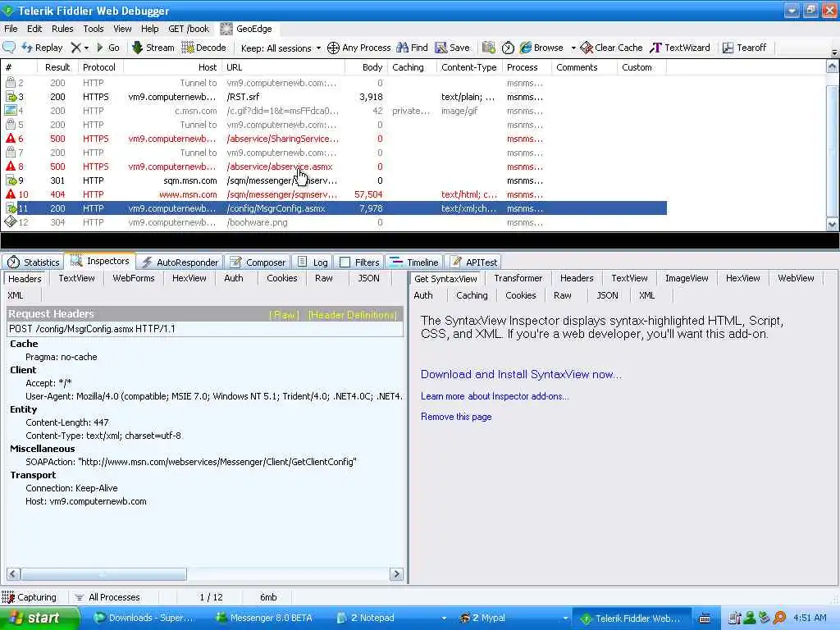Image resolution: width=840 pixels, height=630 pixels.
Task: Select session 8 /abservice/abservice.asmx row
Action: (336, 167)
